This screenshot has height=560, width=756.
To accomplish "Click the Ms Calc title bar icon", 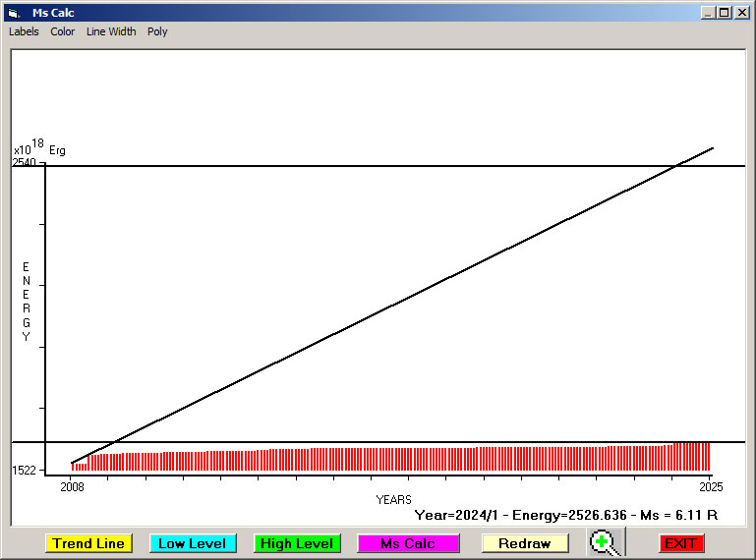I will coord(14,13).
